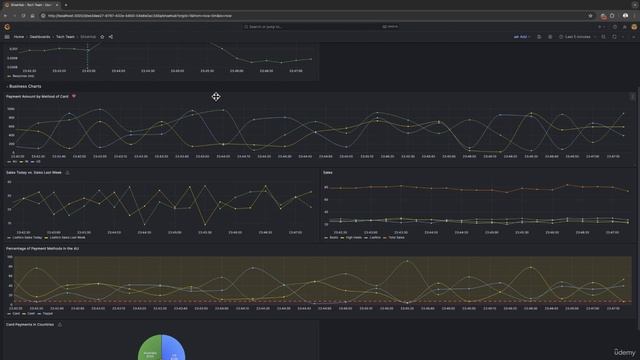Viewport: 640px width, 360px height.
Task: Toggle the sidebar hamburger menu
Action: click(x=7, y=37)
